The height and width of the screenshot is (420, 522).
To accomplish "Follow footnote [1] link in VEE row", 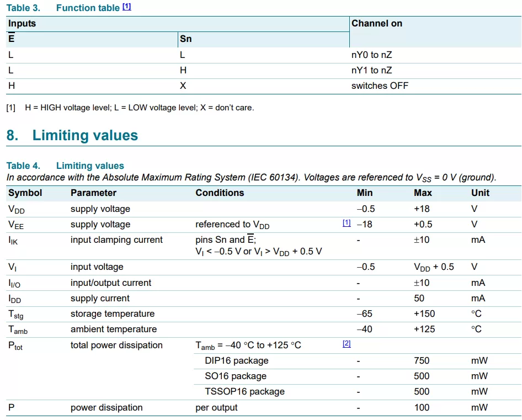I will (347, 223).
